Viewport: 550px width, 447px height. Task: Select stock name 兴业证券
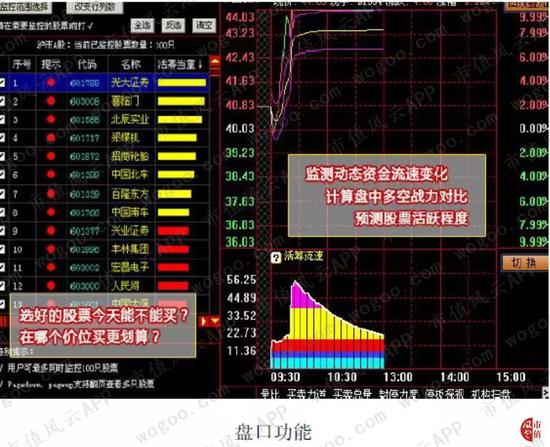tap(130, 231)
